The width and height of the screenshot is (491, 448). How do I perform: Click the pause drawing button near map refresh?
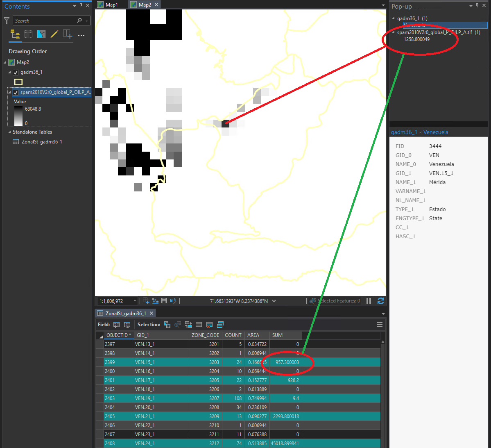[369, 300]
